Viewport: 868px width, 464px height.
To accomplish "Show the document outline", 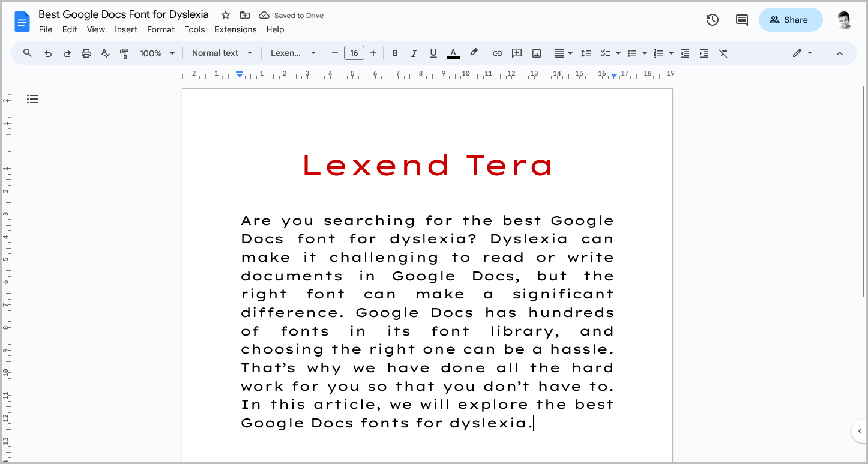I will click(32, 99).
